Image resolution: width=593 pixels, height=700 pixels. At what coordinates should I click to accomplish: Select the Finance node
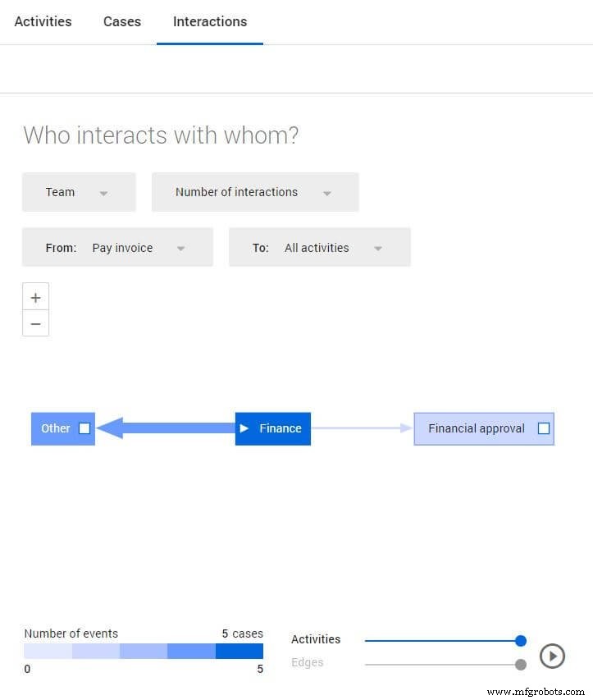tap(280, 428)
